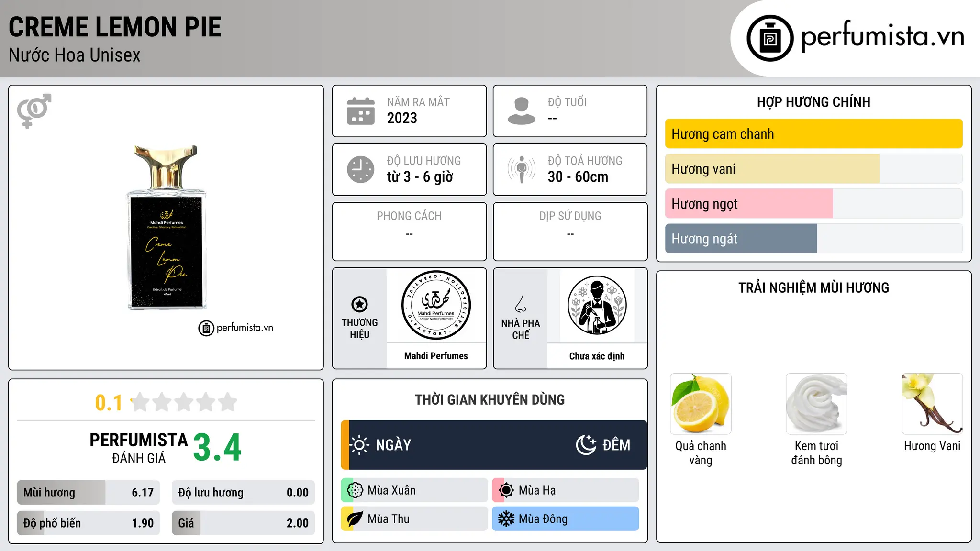This screenshot has width=980, height=551.
Task: Click the clock icon for longevity
Action: [361, 169]
